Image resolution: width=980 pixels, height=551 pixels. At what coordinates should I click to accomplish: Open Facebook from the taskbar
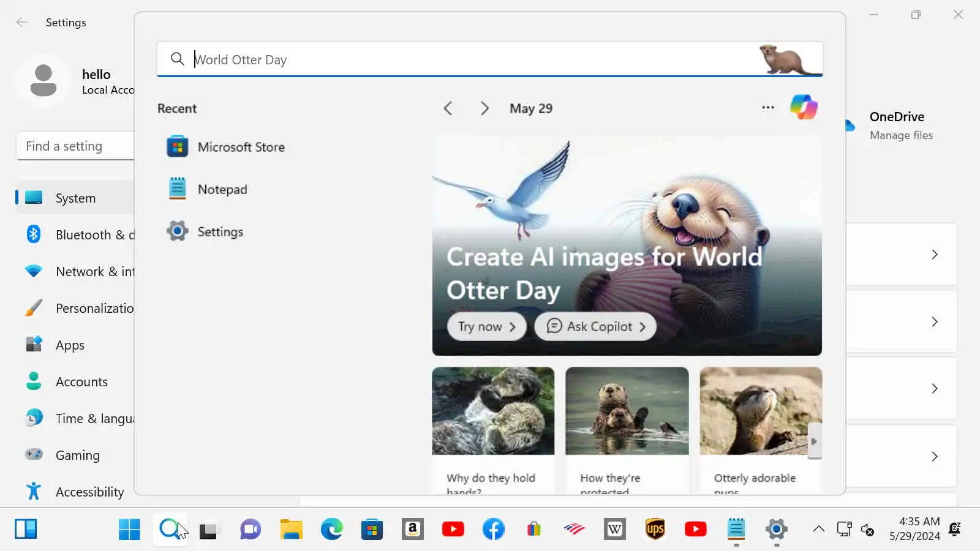(493, 529)
